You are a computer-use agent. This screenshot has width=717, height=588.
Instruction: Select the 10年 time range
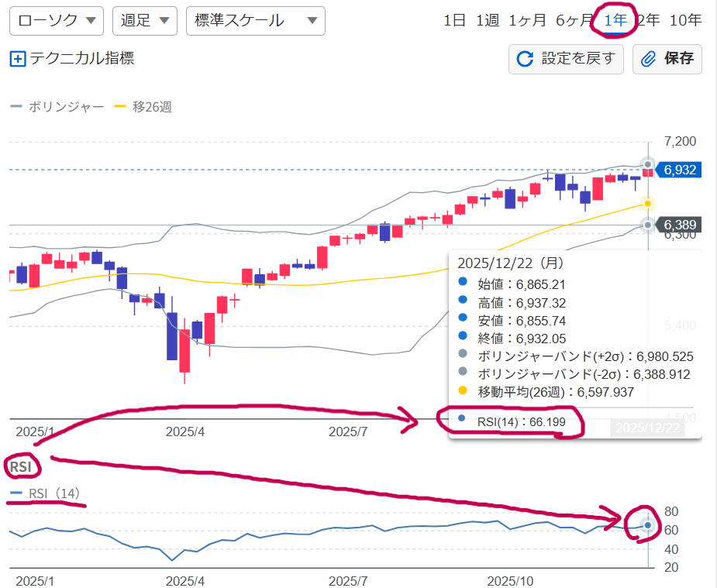(x=685, y=21)
